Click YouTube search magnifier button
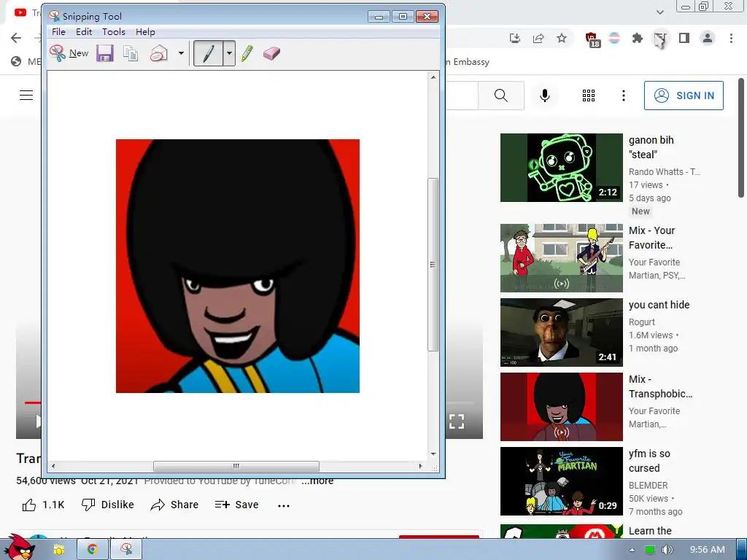 tap(500, 96)
